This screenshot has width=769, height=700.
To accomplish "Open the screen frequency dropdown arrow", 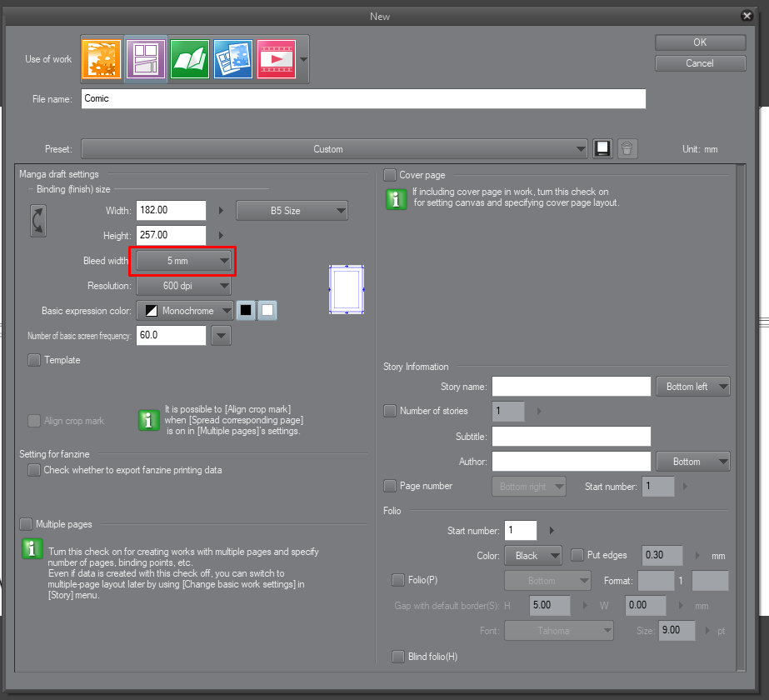I will [221, 336].
